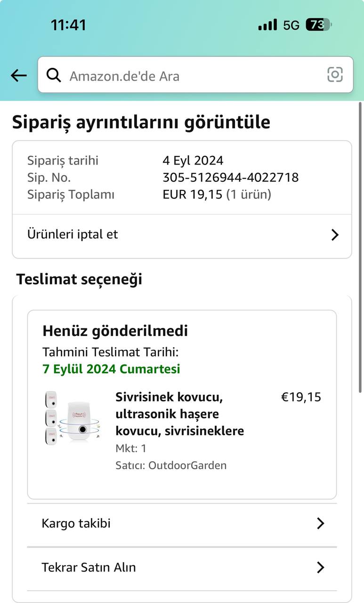Select Tekrar Satın Alın row
This screenshot has height=603, width=364.
(x=89, y=567)
